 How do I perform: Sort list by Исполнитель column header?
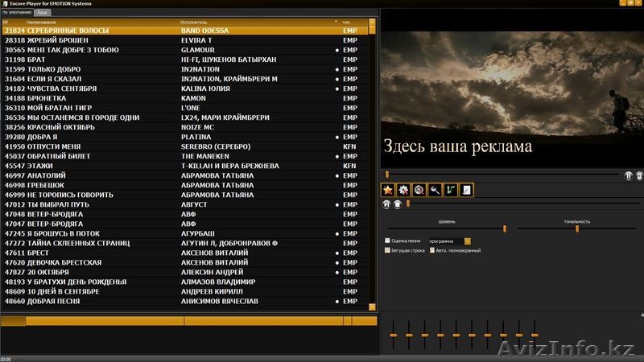click(x=258, y=22)
